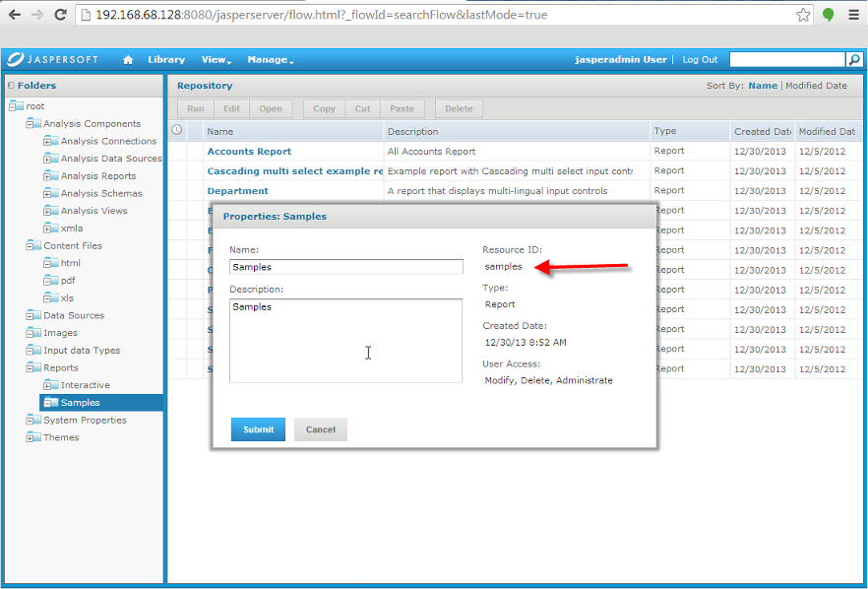The height and width of the screenshot is (589, 868).
Task: Click the Jaspersoft logo
Action: (53, 59)
